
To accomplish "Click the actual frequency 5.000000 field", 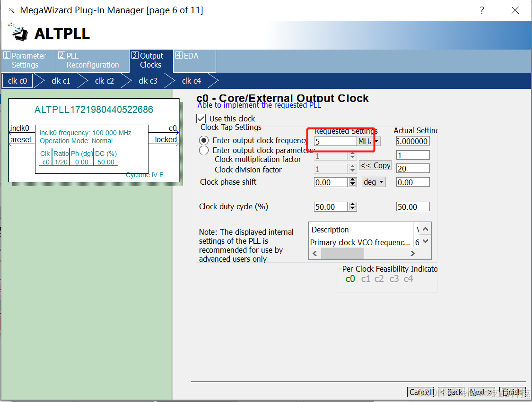I will coord(412,141).
